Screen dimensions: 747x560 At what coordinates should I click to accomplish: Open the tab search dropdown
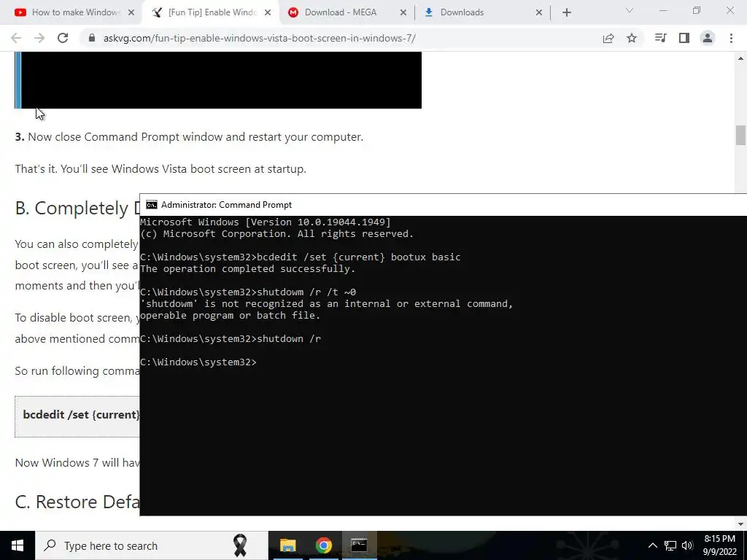(630, 10)
